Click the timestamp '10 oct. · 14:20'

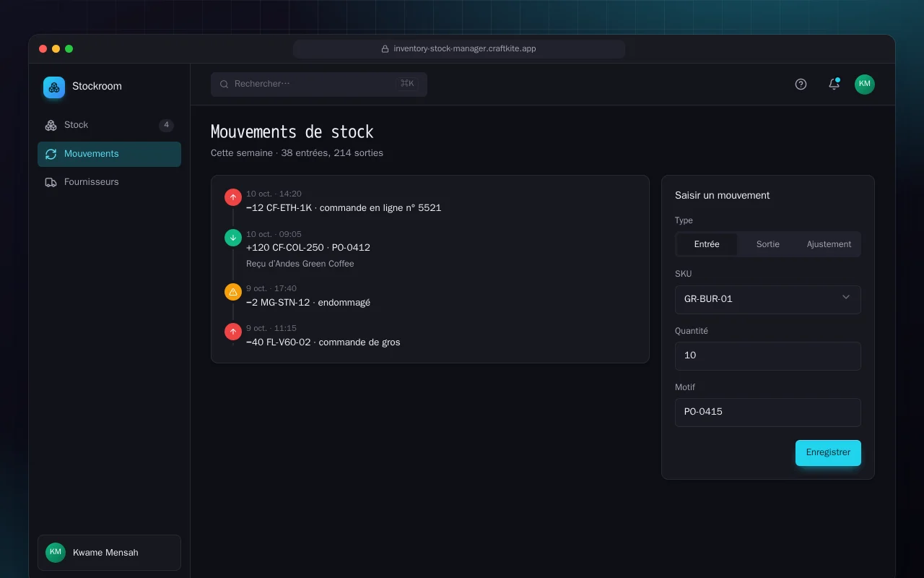pyautogui.click(x=274, y=194)
